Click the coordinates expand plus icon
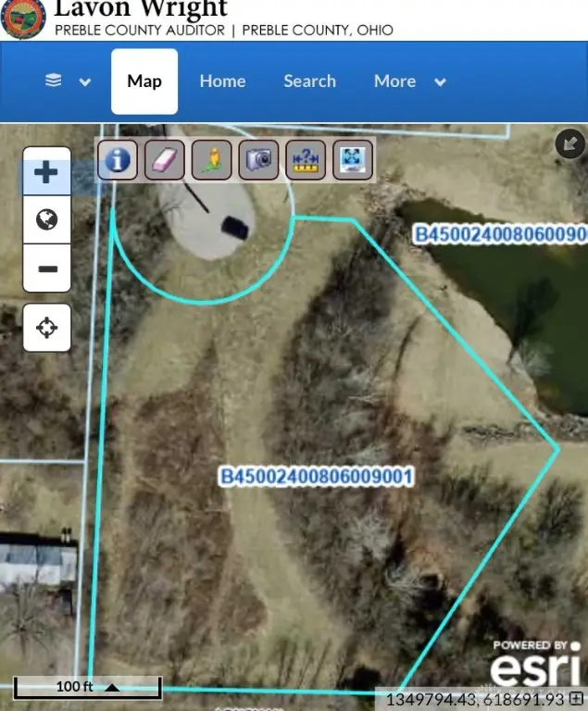This screenshot has width=588, height=711. (577, 698)
